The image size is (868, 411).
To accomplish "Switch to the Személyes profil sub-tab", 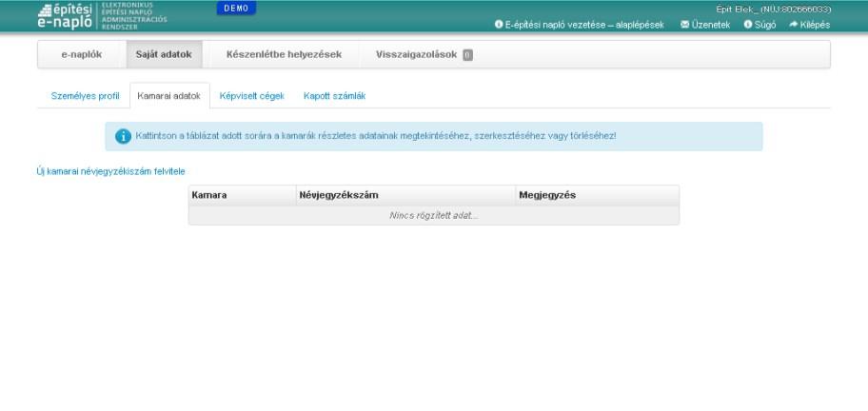I will 86,96.
